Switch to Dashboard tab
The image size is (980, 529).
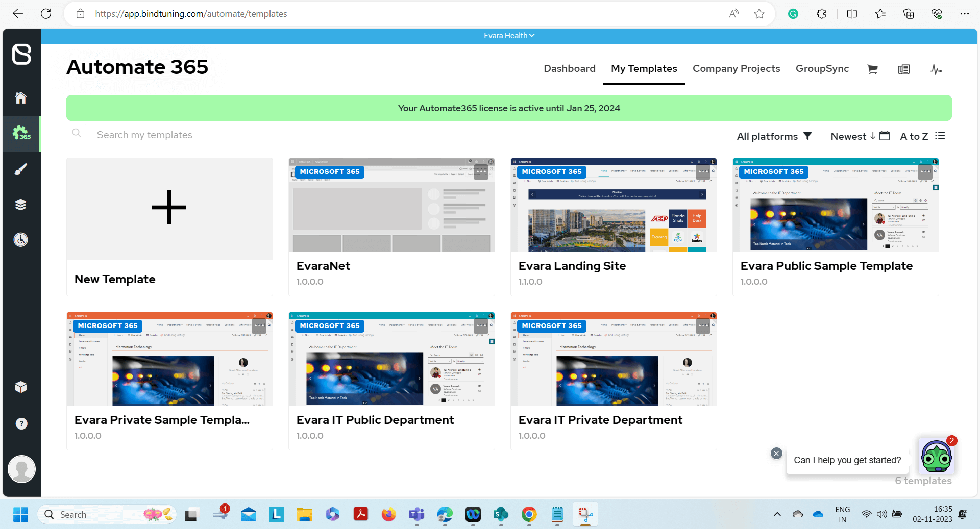pos(570,69)
